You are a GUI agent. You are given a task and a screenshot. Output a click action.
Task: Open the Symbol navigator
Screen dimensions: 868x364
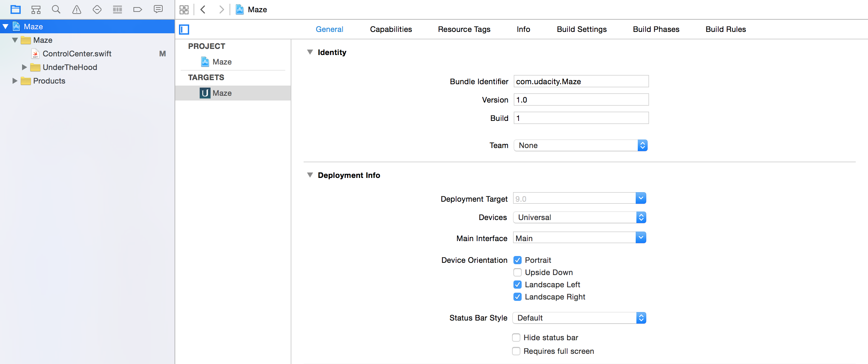[36, 10]
